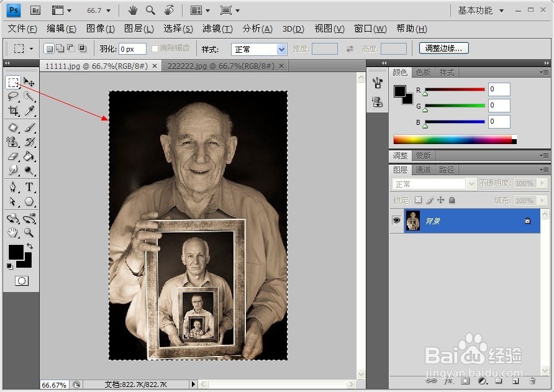This screenshot has width=554, height=392.
Task: Toggle Quick Mask mode button
Action: coord(21,281)
